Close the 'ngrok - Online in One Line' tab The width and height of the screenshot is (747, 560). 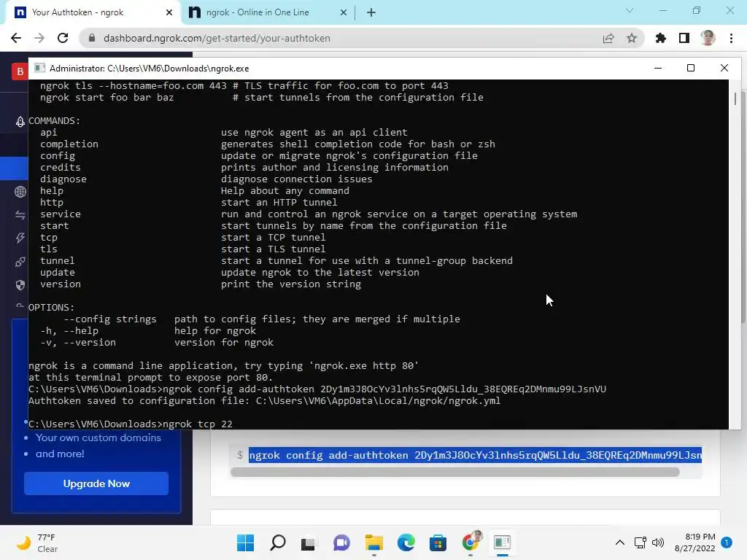pyautogui.click(x=344, y=12)
